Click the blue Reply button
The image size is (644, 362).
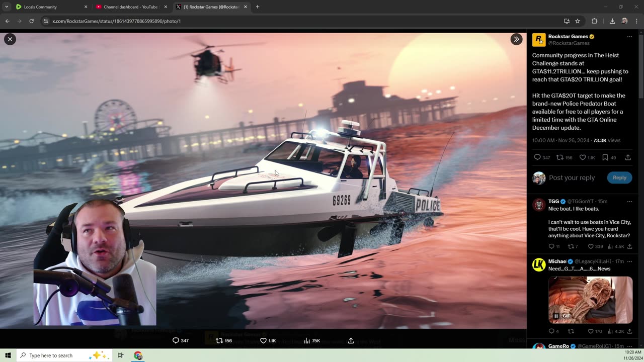point(619,177)
